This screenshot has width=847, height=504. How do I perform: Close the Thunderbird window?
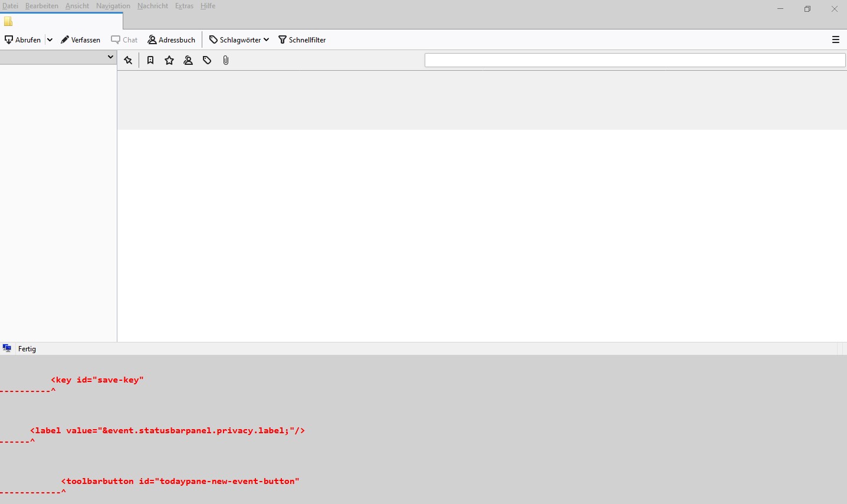834,9
